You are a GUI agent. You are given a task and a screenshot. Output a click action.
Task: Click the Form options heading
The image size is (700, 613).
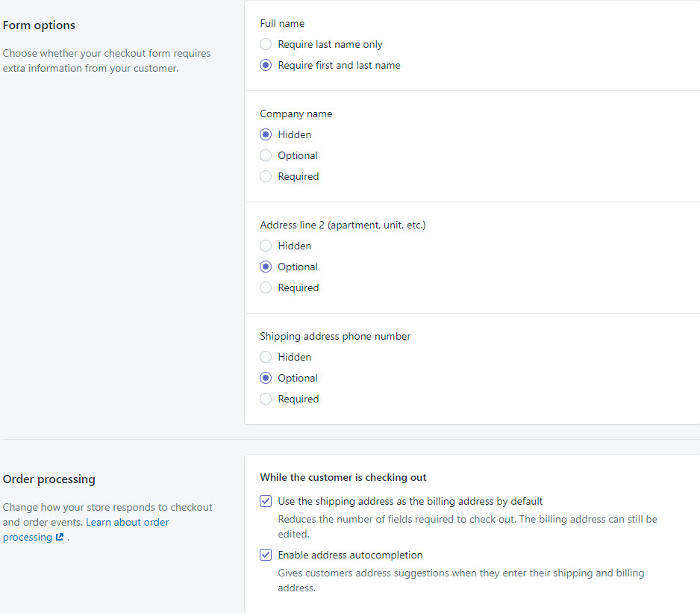pyautogui.click(x=39, y=25)
